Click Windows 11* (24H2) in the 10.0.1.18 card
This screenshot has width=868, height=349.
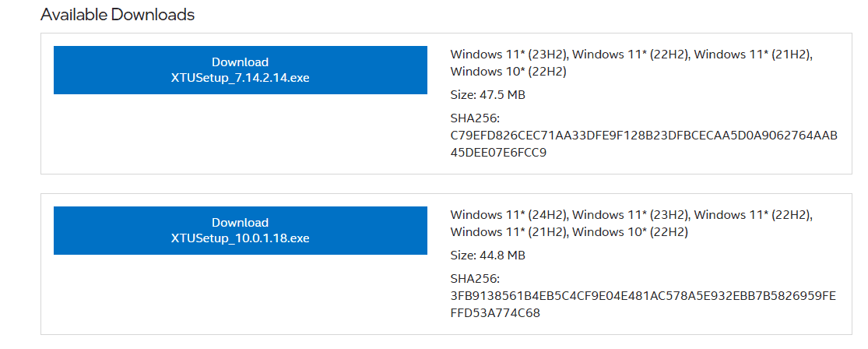(508, 216)
